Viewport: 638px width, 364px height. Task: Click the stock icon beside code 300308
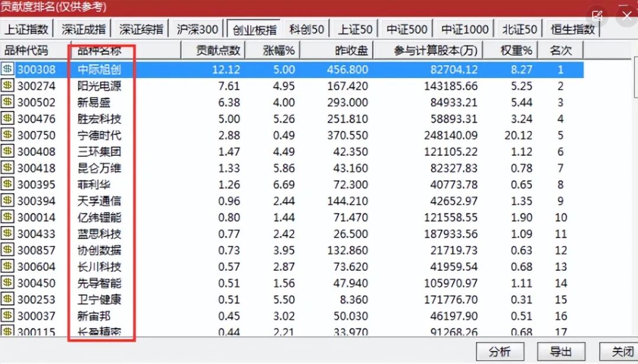7,69
